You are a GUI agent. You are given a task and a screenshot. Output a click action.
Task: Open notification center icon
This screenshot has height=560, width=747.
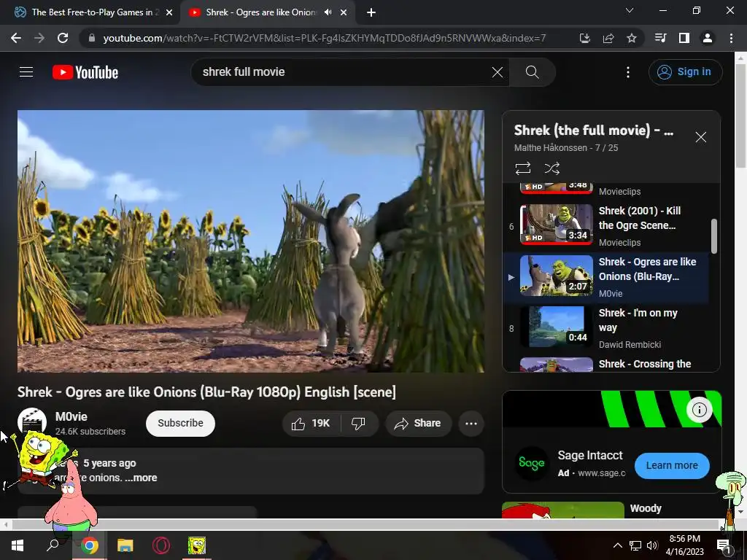(x=724, y=545)
